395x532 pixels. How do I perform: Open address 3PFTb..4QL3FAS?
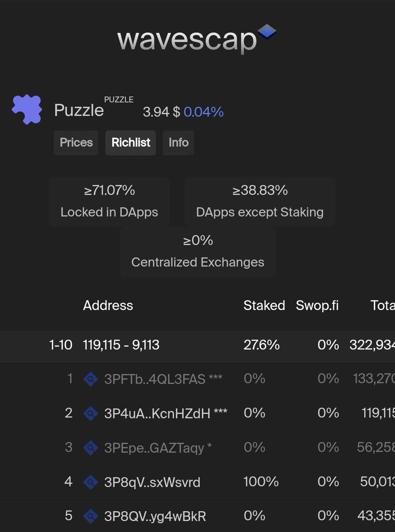(155, 379)
